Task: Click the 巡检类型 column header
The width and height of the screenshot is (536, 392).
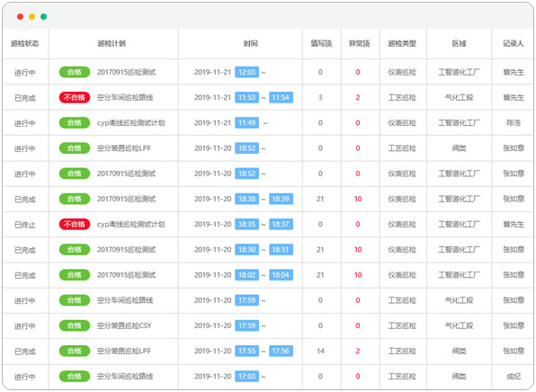Action: [x=402, y=43]
